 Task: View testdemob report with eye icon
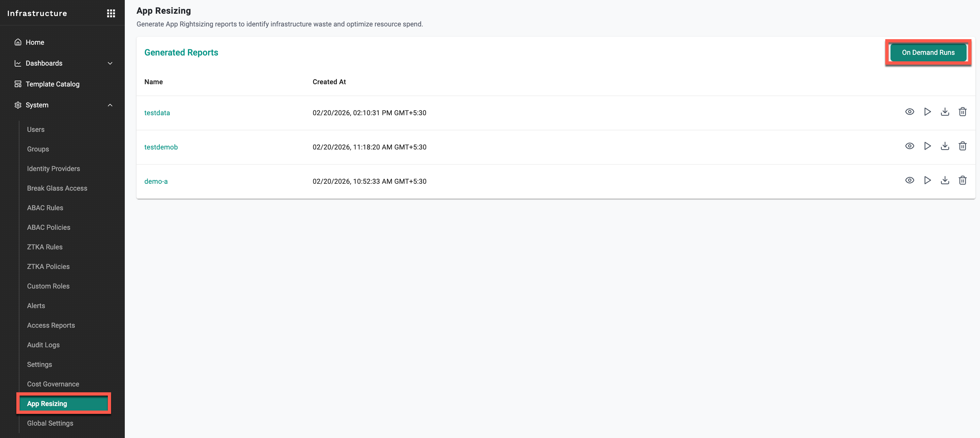909,146
